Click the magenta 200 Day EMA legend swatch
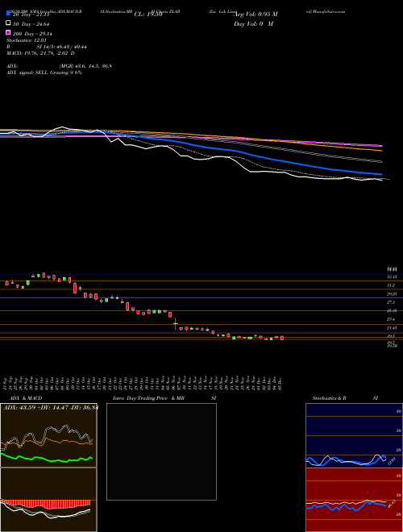The height and width of the screenshot is (532, 403). pyautogui.click(x=8, y=32)
